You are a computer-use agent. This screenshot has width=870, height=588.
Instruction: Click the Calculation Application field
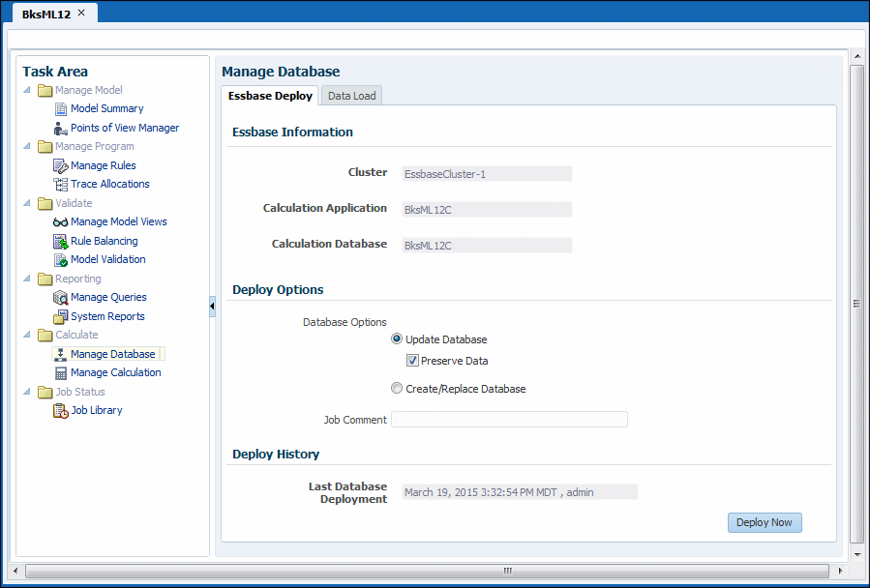(x=487, y=210)
